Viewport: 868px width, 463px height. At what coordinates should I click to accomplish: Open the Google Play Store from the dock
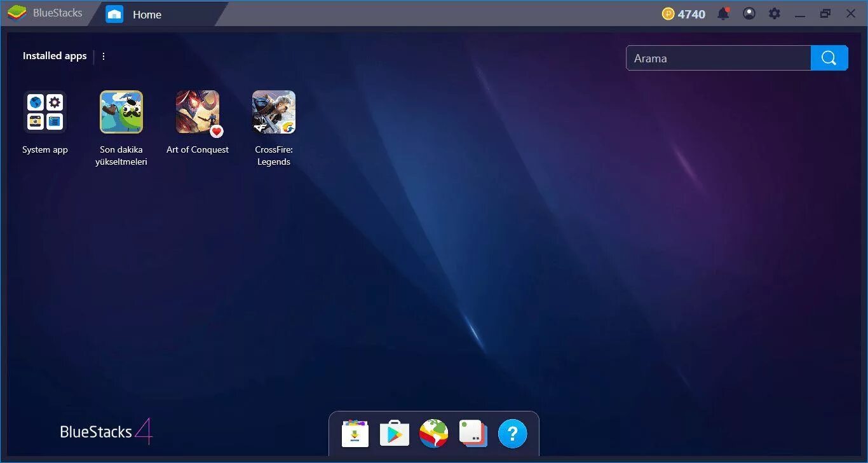click(x=394, y=433)
